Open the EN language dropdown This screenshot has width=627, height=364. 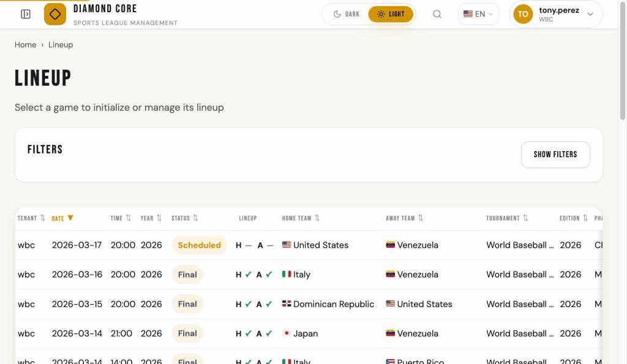(x=478, y=14)
